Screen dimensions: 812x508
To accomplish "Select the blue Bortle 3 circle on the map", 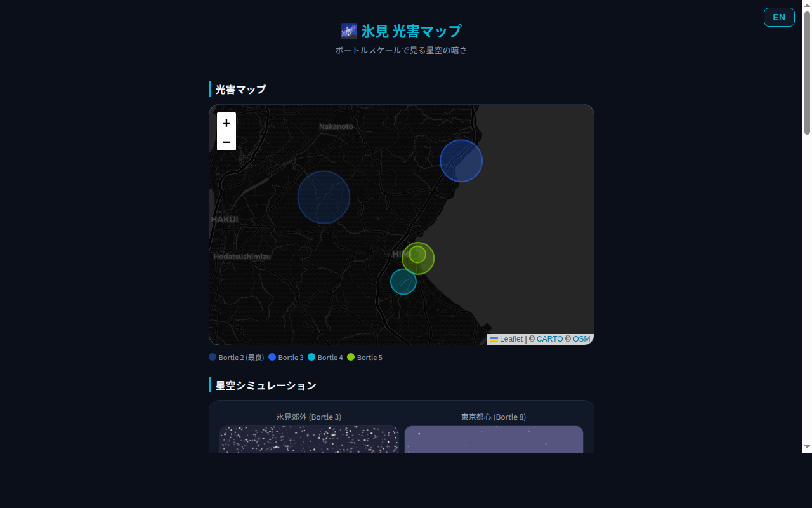I will coord(461,161).
